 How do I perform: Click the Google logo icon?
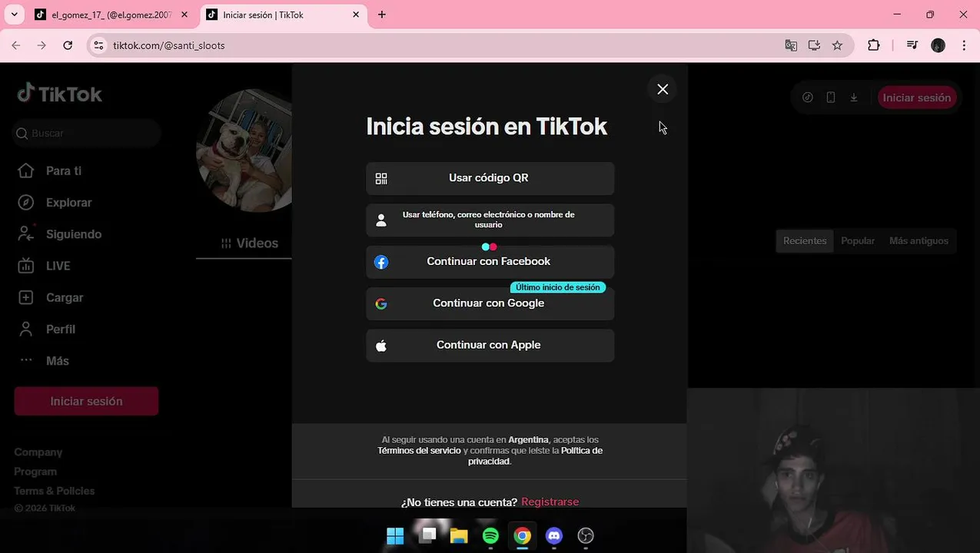(x=381, y=303)
